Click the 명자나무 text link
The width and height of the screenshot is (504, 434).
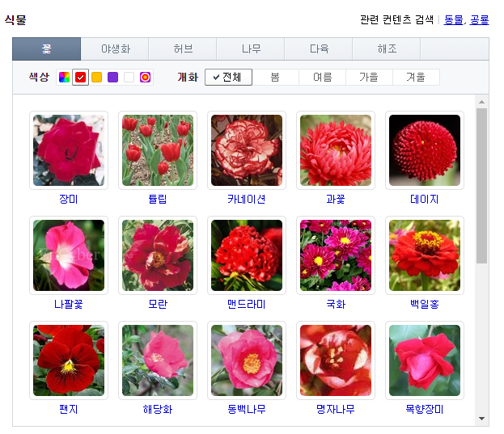coord(336,409)
